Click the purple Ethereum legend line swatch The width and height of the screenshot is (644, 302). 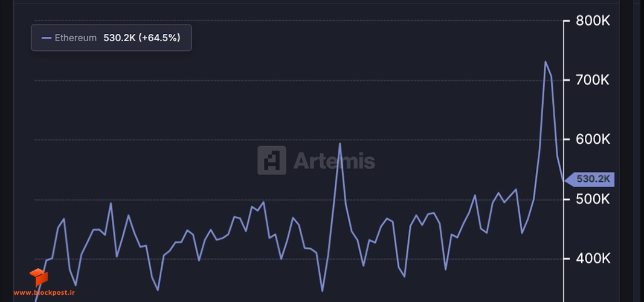pyautogui.click(x=47, y=38)
